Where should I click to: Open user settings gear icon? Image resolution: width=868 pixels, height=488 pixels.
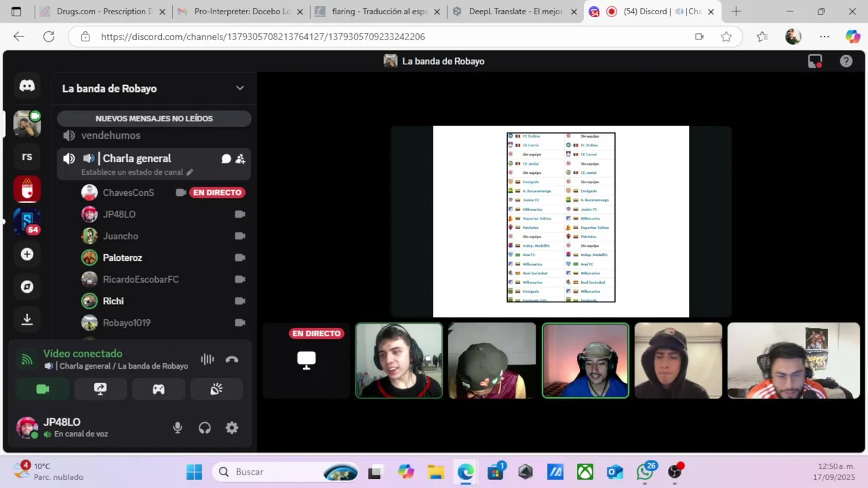tap(232, 428)
